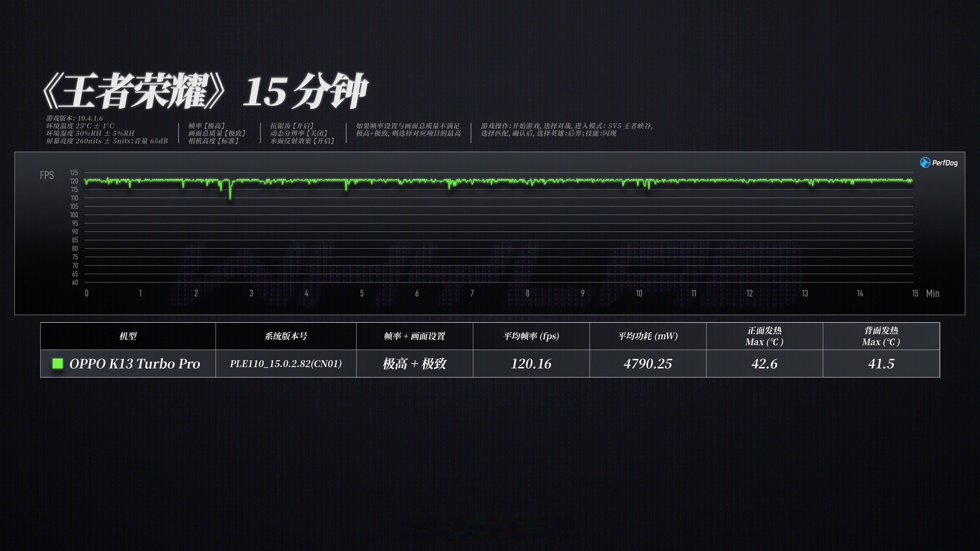Click the 42.6 front temperature value

764,364
